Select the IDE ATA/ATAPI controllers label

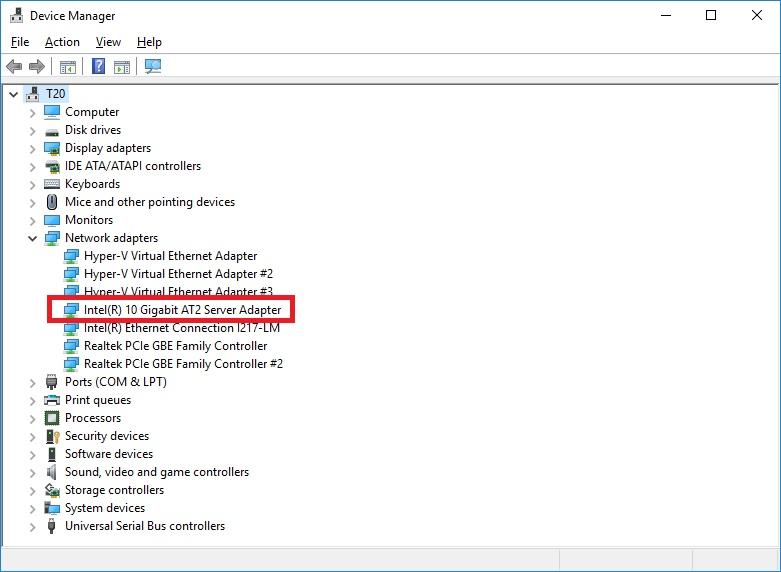point(133,166)
